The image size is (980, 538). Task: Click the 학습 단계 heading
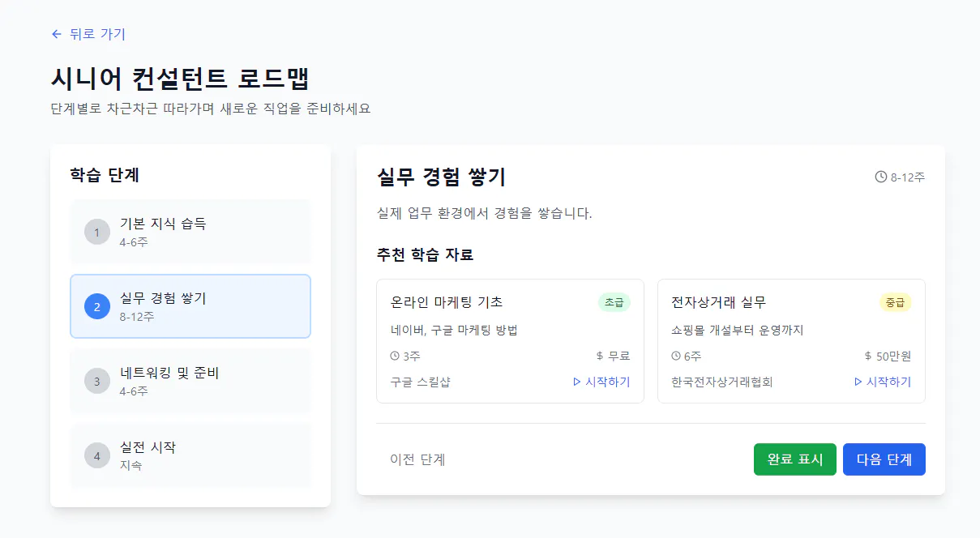pyautogui.click(x=105, y=175)
